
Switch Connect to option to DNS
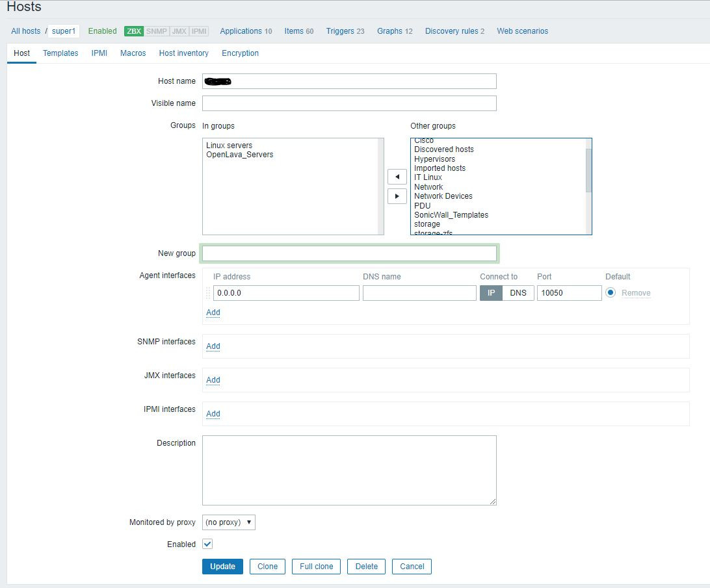pyautogui.click(x=518, y=293)
